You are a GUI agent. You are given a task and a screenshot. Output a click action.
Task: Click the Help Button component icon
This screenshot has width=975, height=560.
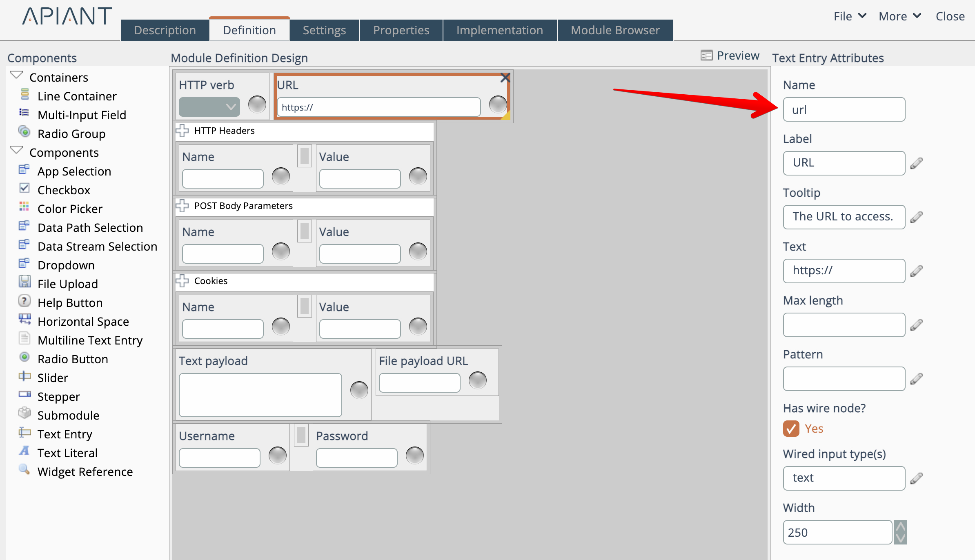pos(24,301)
